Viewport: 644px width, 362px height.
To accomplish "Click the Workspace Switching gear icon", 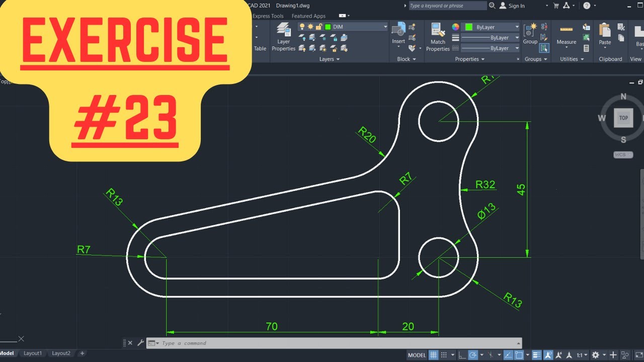I will [595, 355].
